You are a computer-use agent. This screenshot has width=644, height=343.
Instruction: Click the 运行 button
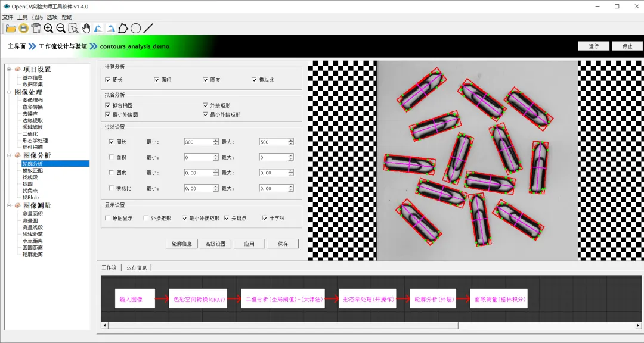coord(593,46)
